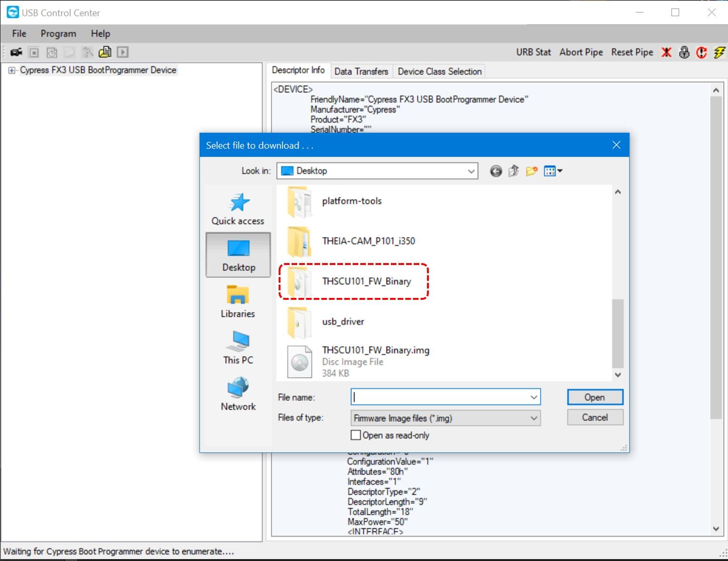
Task: Click the TotalLength="18" descriptor line
Action: coord(380,512)
